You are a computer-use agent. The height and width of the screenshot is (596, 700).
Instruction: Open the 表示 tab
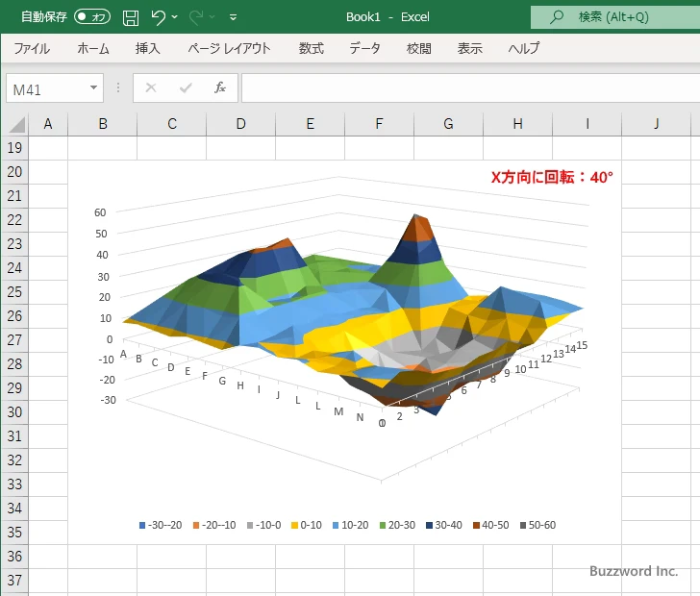[469, 48]
